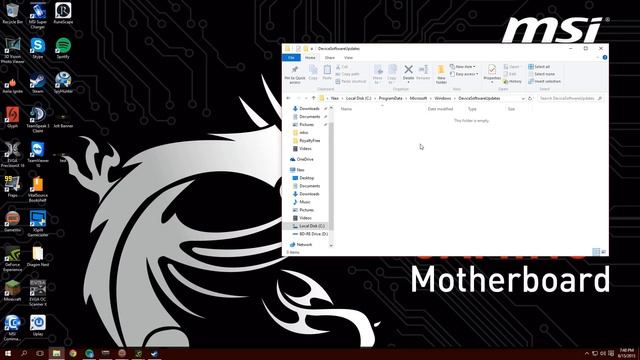Click Windows in the address breadcrumb
Viewport: 640px width, 360px height.
click(442, 98)
